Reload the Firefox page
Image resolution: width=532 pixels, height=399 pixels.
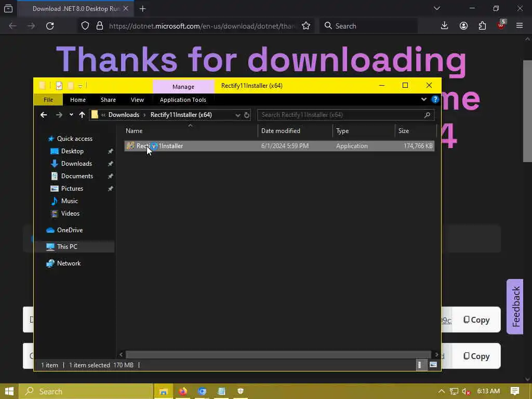[50, 26]
